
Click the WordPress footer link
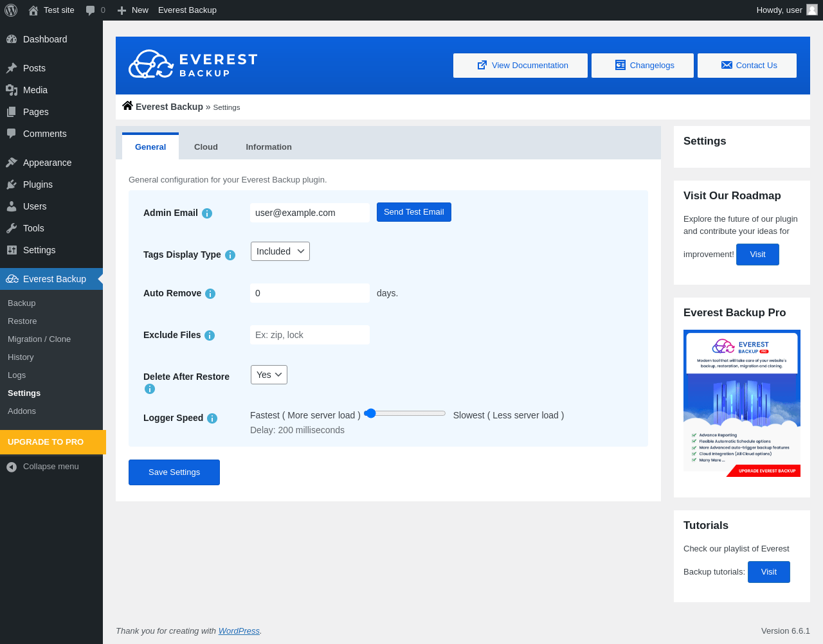coord(239,631)
